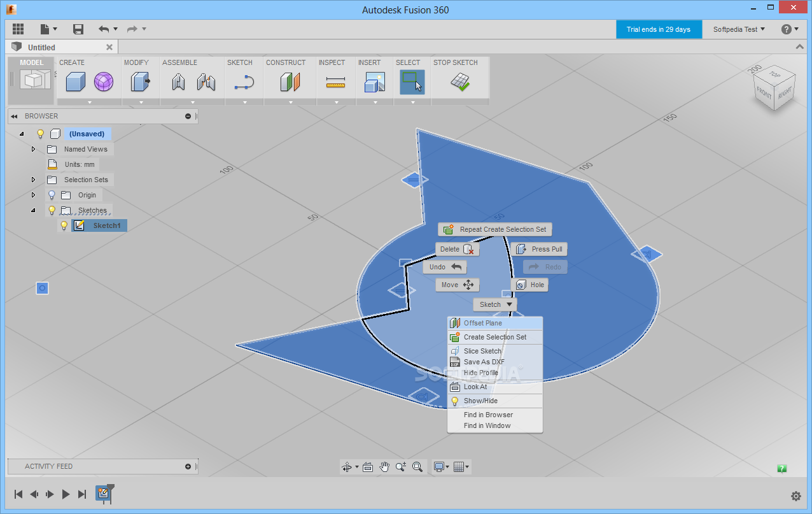Collapse the Unsaved root node
The image size is (812, 514).
pyautogui.click(x=22, y=134)
